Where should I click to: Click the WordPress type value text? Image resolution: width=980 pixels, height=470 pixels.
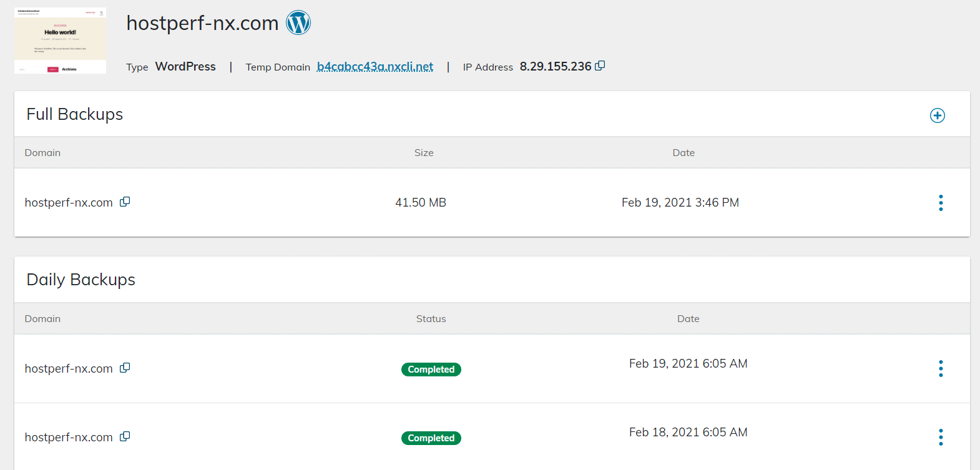tap(185, 67)
